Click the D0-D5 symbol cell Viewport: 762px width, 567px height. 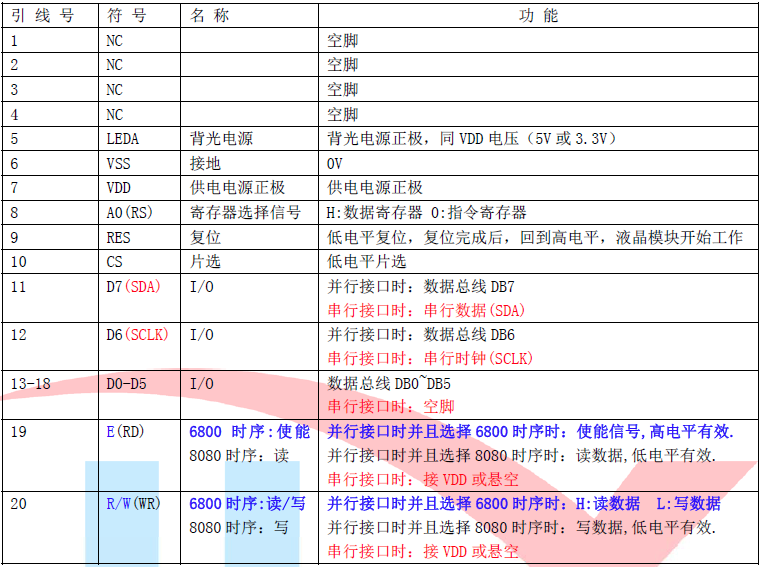pyautogui.click(x=127, y=382)
